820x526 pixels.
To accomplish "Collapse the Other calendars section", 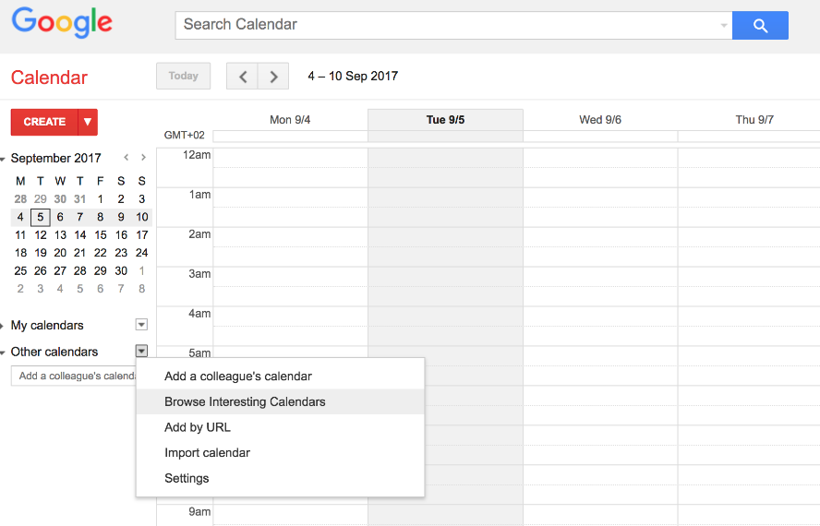I will point(3,352).
